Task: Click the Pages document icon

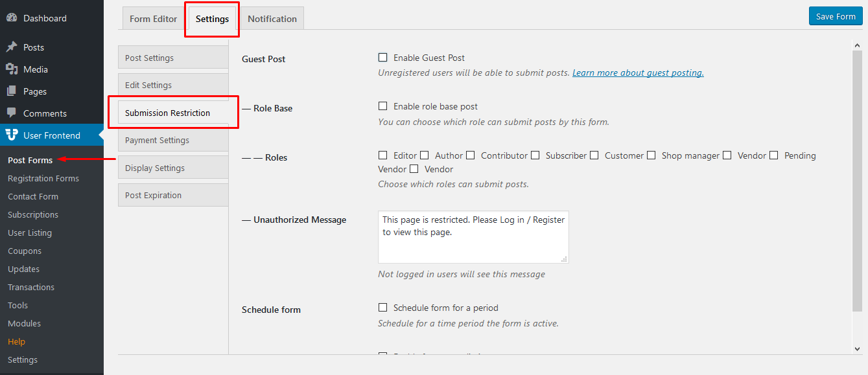Action: coord(12,91)
